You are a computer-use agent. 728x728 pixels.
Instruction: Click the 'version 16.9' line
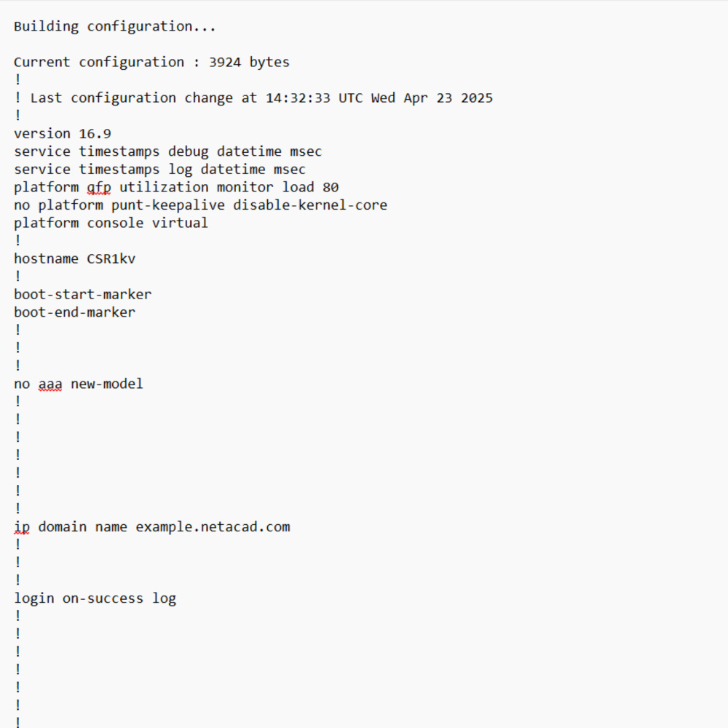pyautogui.click(x=62, y=134)
